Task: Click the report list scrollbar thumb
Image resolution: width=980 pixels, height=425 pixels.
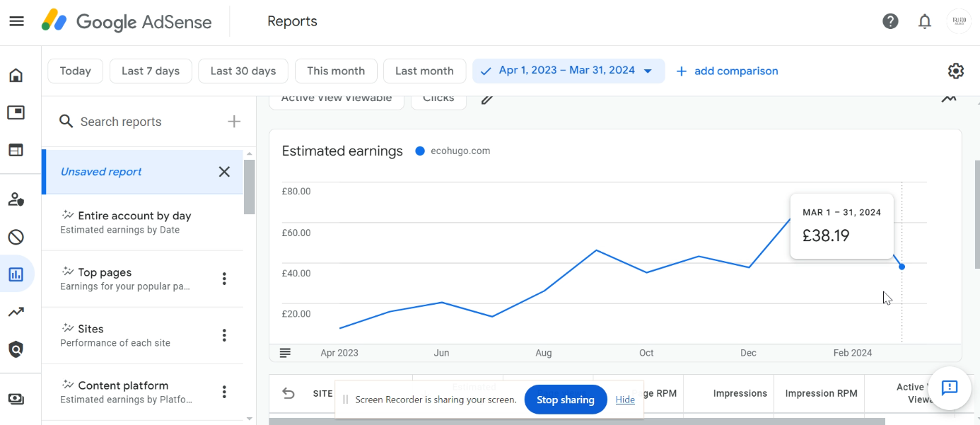Action: (x=250, y=187)
